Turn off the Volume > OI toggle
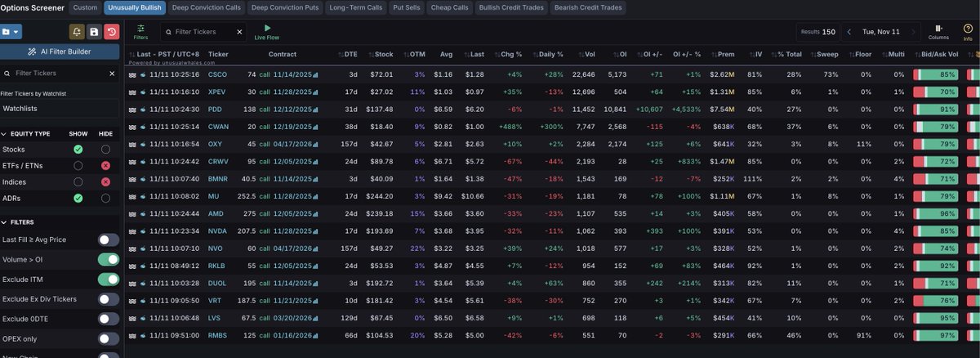980x358 pixels. (108, 259)
